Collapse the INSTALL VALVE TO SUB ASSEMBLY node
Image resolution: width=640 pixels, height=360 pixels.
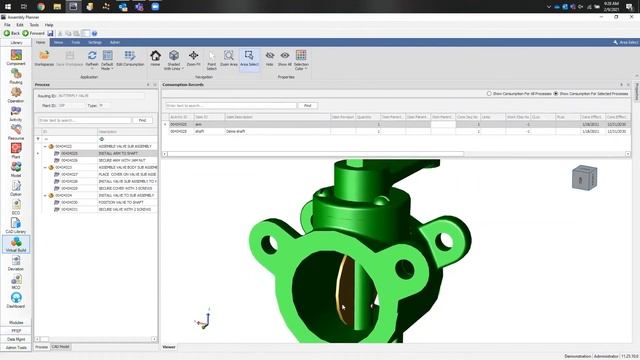(x=45, y=196)
